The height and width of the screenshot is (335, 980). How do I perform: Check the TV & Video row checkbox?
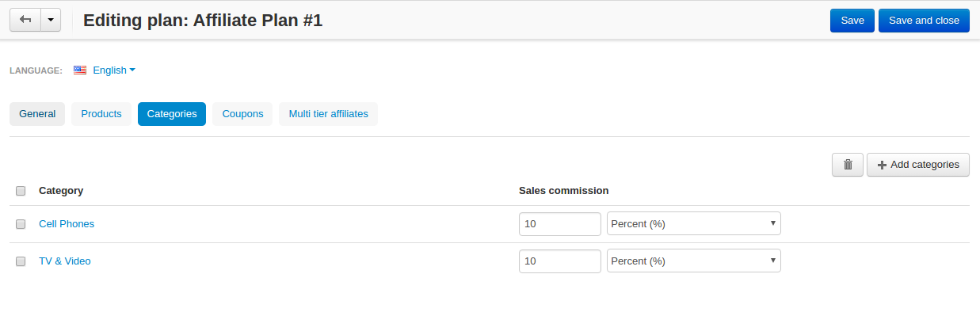tap(21, 261)
